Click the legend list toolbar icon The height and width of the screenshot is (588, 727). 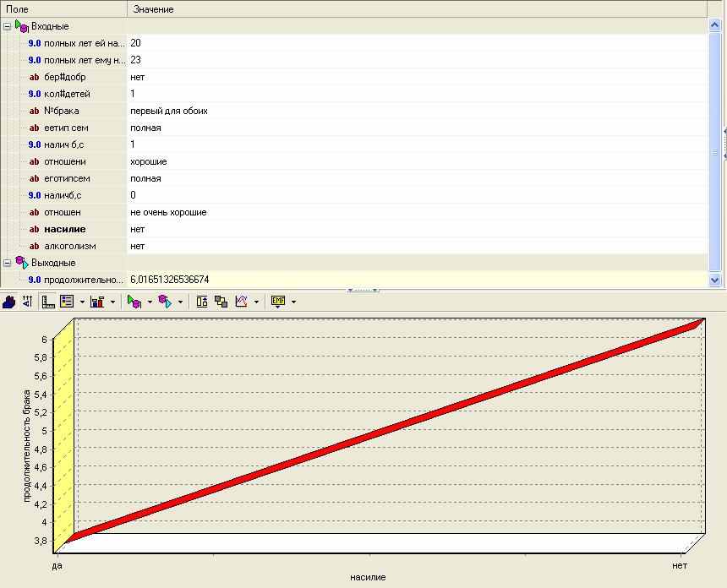(68, 302)
